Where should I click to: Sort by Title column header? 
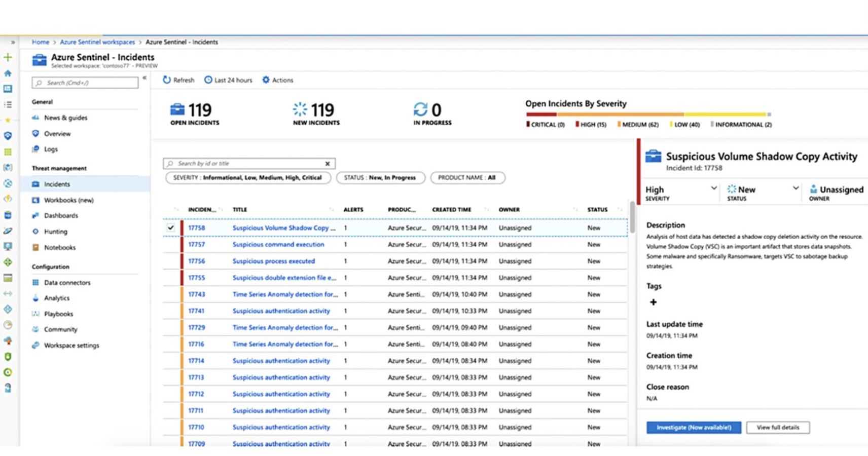coord(240,209)
